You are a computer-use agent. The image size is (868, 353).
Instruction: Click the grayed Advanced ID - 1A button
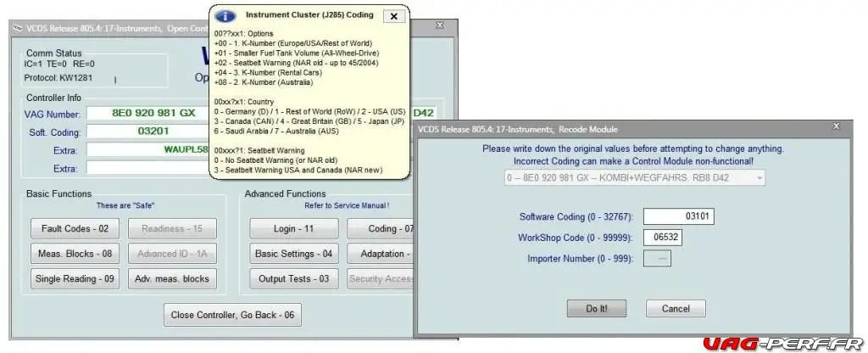tap(172, 253)
